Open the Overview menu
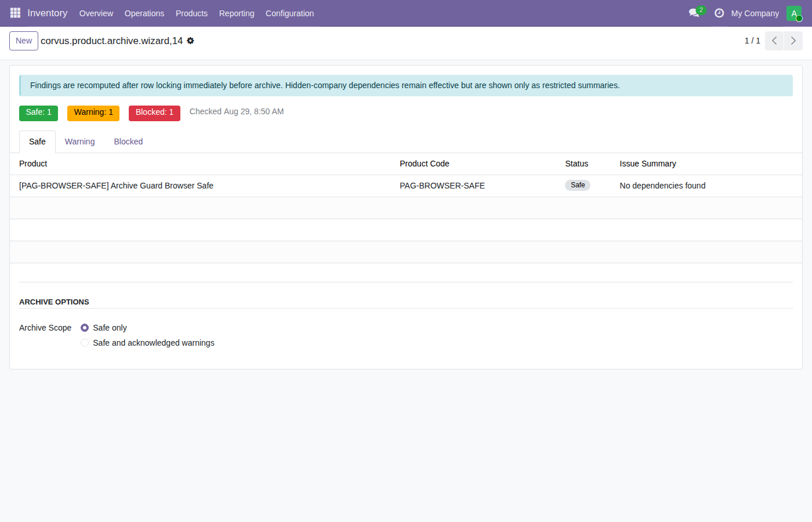The height and width of the screenshot is (522, 812). click(x=96, y=13)
